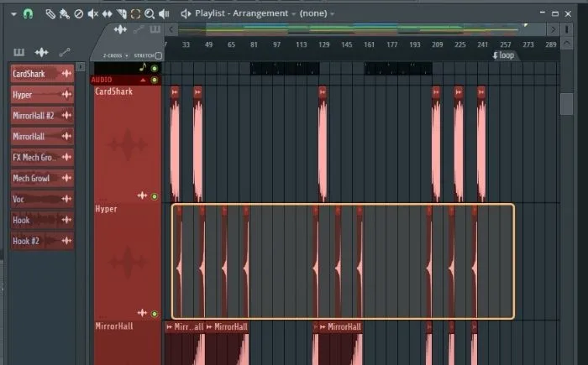Filter picker list by automation icon

65,52
